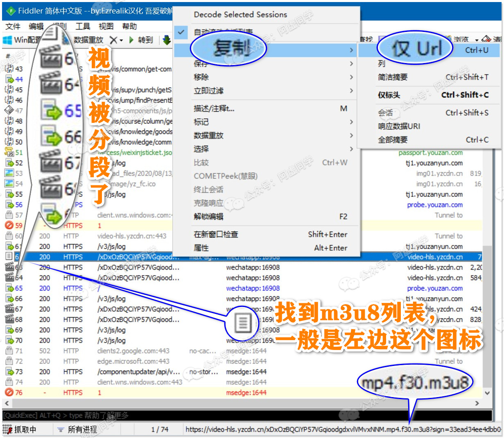Viewport: 504px width, 438px height.
Task: Expand the 立即过滤 submenu arrow
Action: click(x=351, y=90)
